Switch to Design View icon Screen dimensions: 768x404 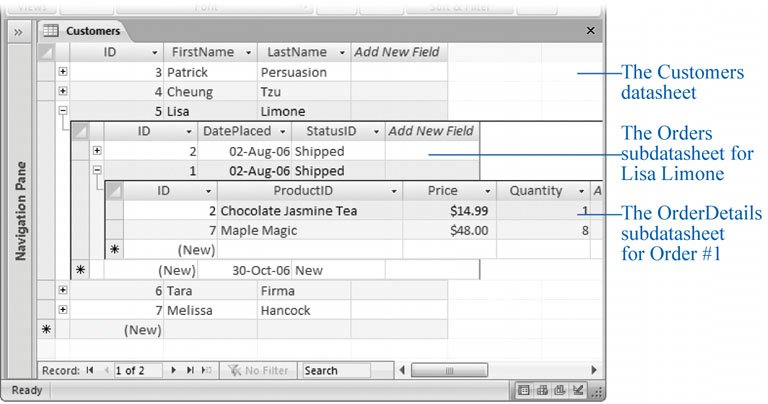(x=578, y=391)
